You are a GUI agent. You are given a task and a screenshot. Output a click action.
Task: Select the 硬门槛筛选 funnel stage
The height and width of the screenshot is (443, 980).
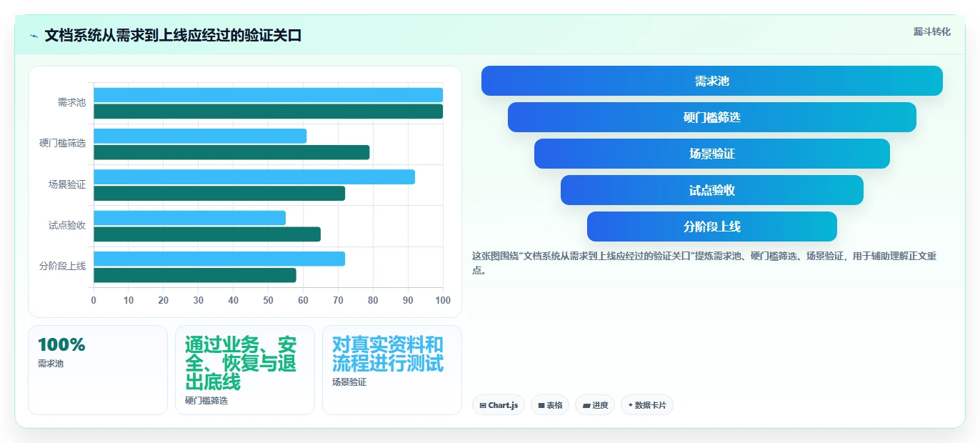pos(712,117)
